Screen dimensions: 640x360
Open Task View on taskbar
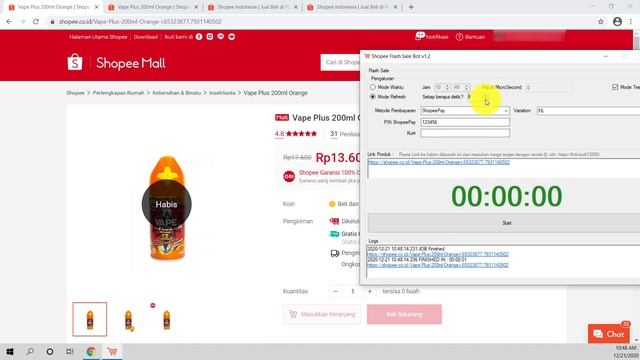coord(70,351)
